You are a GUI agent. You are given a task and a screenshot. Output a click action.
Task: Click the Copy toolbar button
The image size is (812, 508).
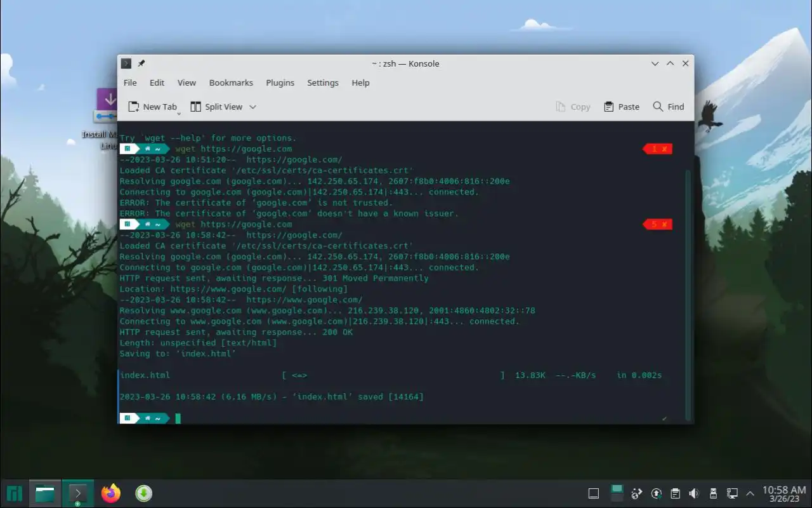coord(573,107)
